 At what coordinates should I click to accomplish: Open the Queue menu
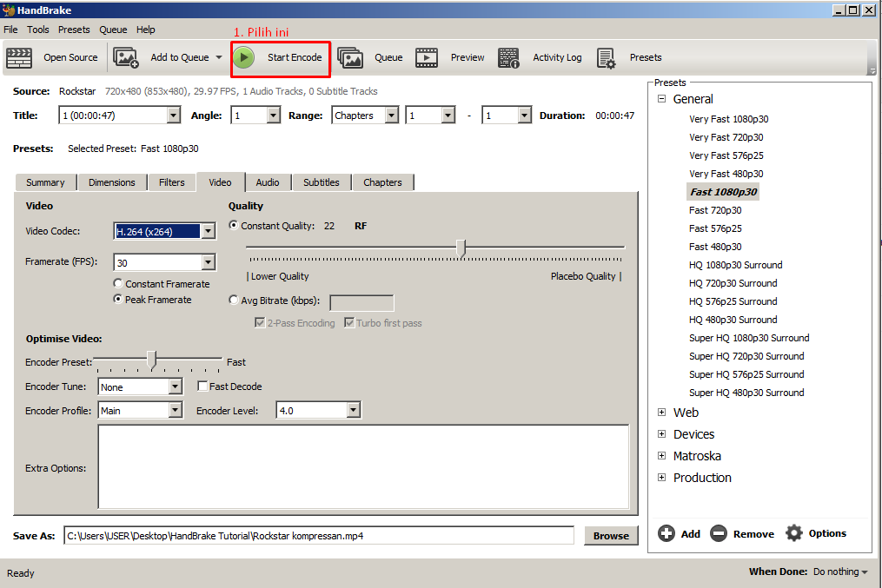113,30
